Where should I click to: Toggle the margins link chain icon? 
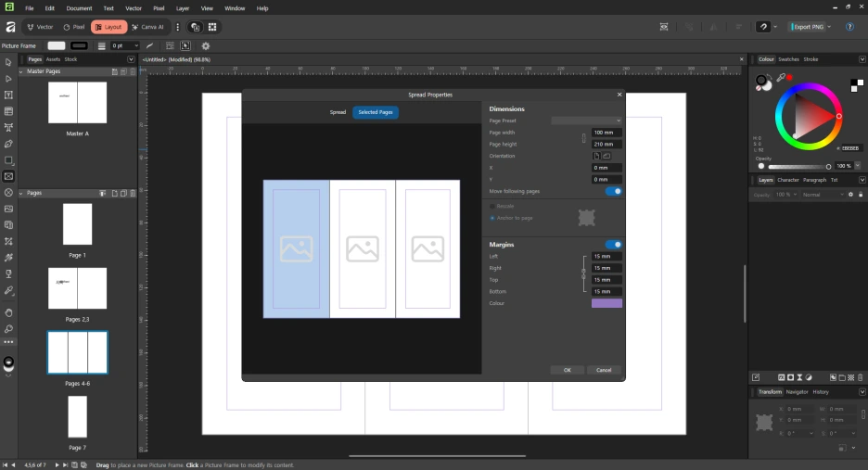point(583,273)
